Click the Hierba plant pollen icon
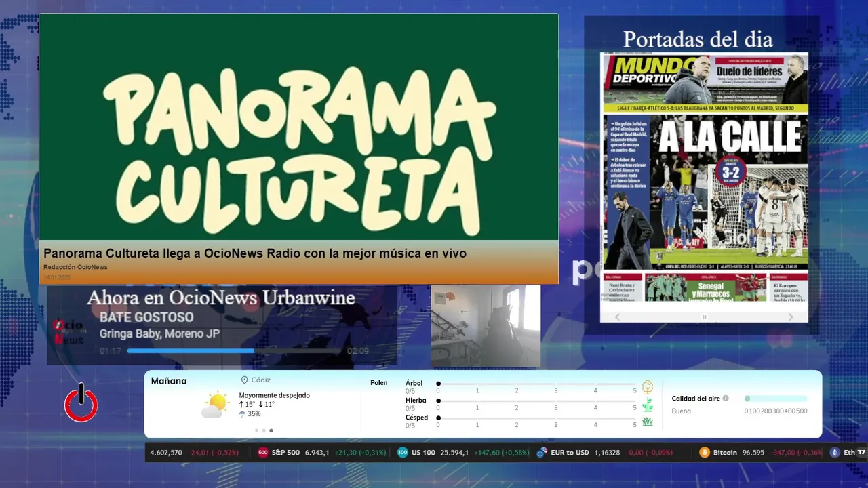The width and height of the screenshot is (868, 488). pos(648,405)
